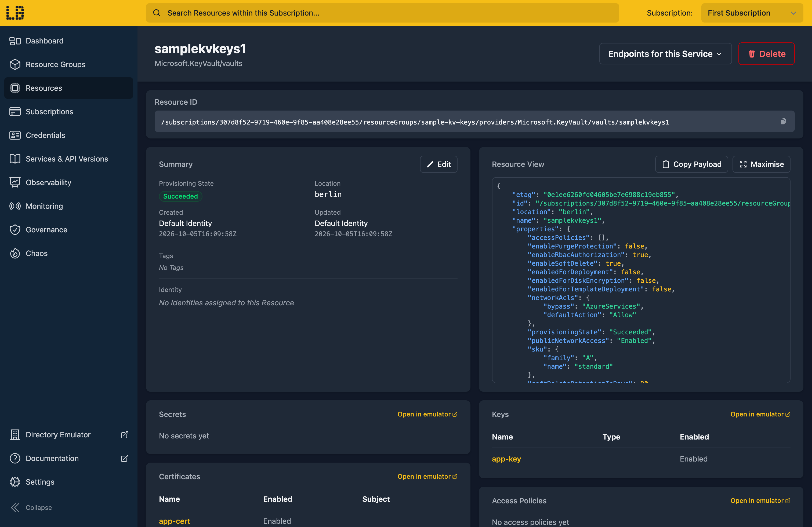
Task: Expand Endpoints for this Service menu
Action: (665, 54)
